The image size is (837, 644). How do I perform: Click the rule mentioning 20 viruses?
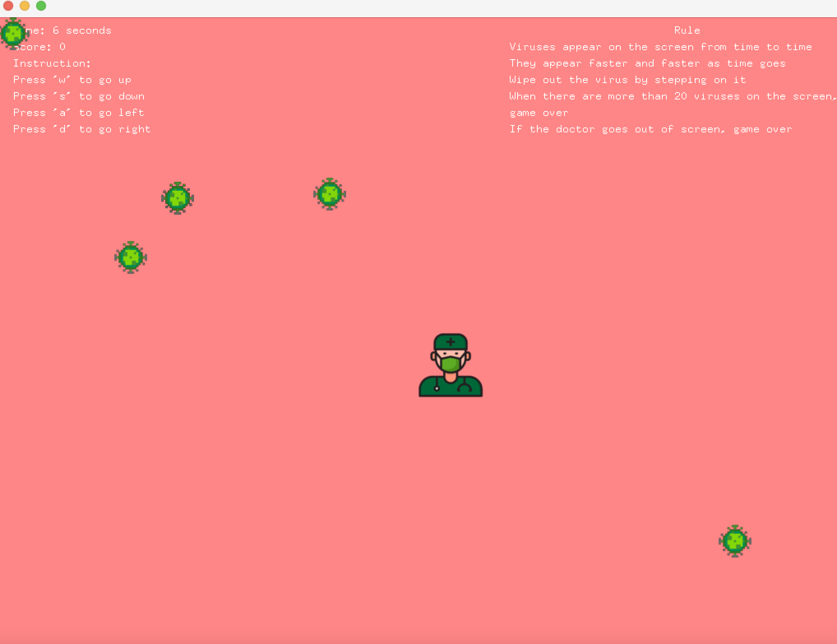(670, 96)
